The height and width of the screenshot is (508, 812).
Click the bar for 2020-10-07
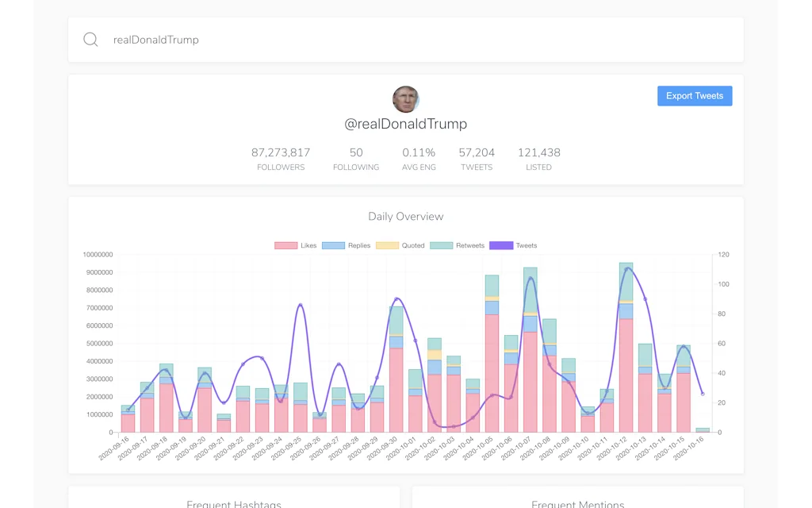(530, 350)
